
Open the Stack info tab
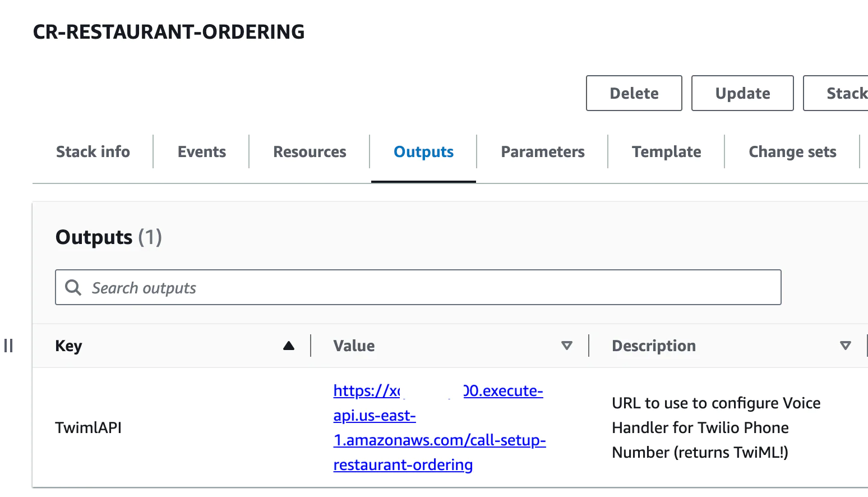[93, 152]
